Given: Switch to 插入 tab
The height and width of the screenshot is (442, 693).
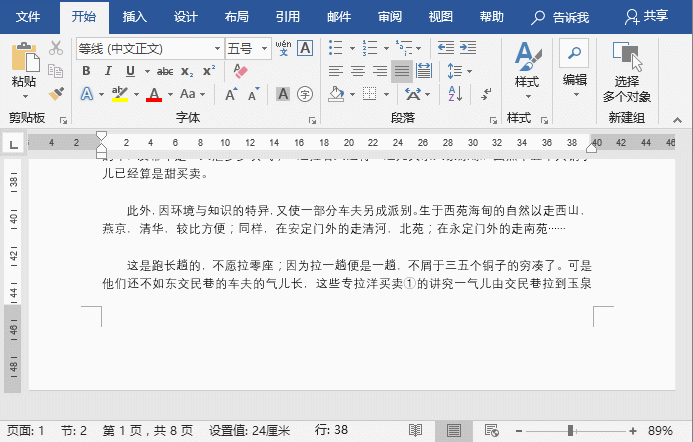Looking at the screenshot, I should click(x=134, y=17).
